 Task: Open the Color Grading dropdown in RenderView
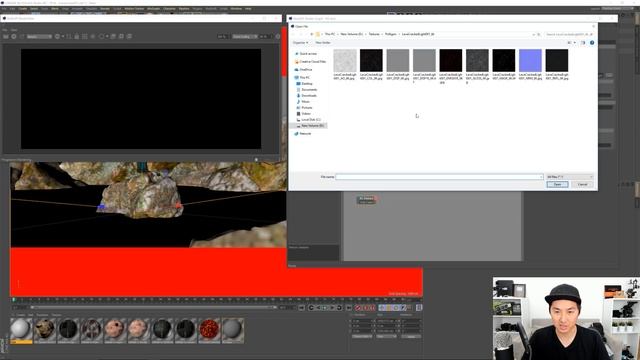[245, 37]
